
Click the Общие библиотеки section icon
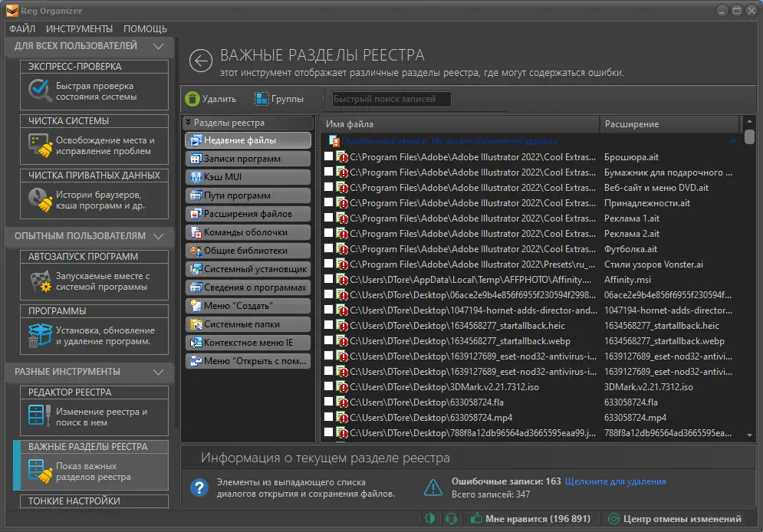[196, 251]
